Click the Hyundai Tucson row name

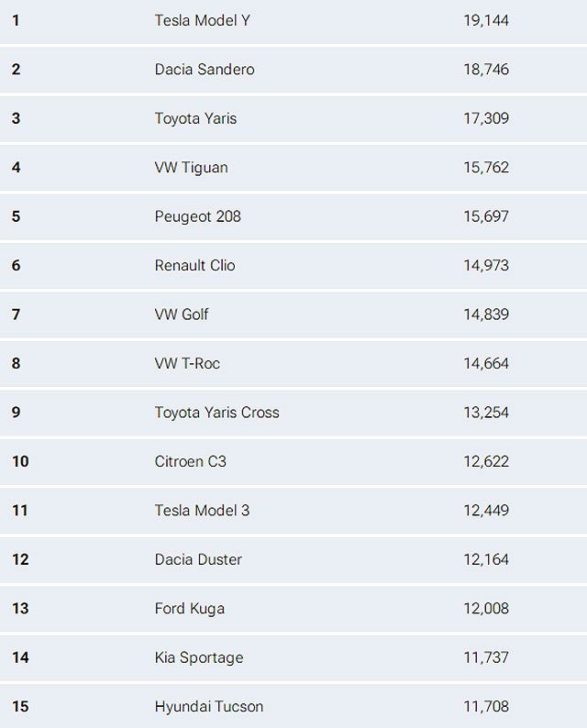pos(209,707)
